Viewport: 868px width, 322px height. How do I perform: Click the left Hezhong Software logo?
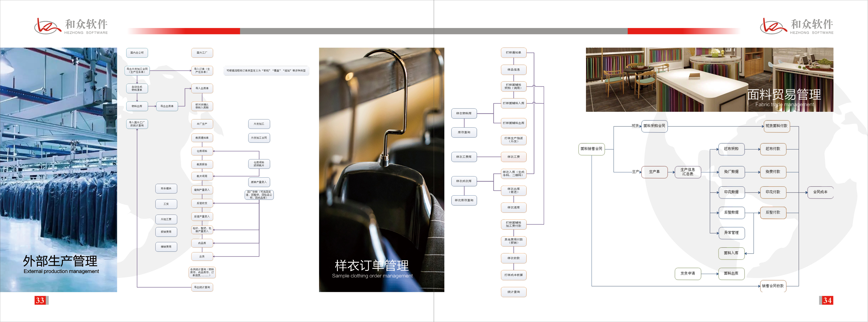coord(71,26)
